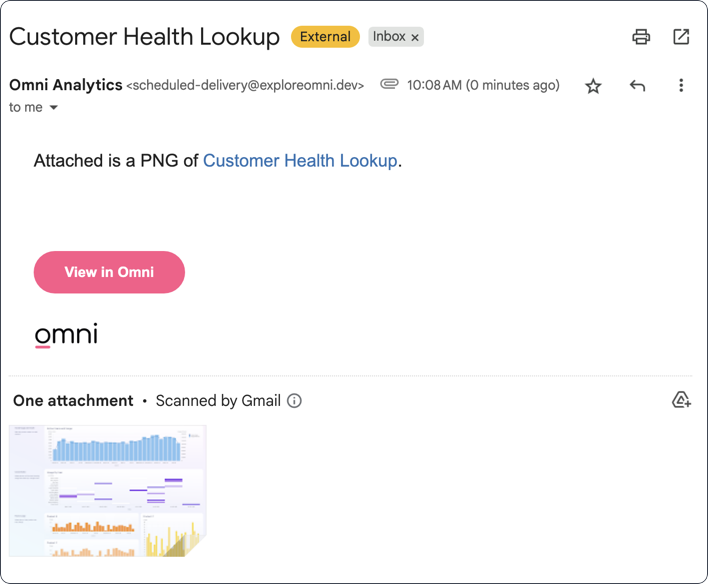Viewport: 708px width, 584px height.
Task: Click the Omni Analytics sender name
Action: click(x=65, y=85)
